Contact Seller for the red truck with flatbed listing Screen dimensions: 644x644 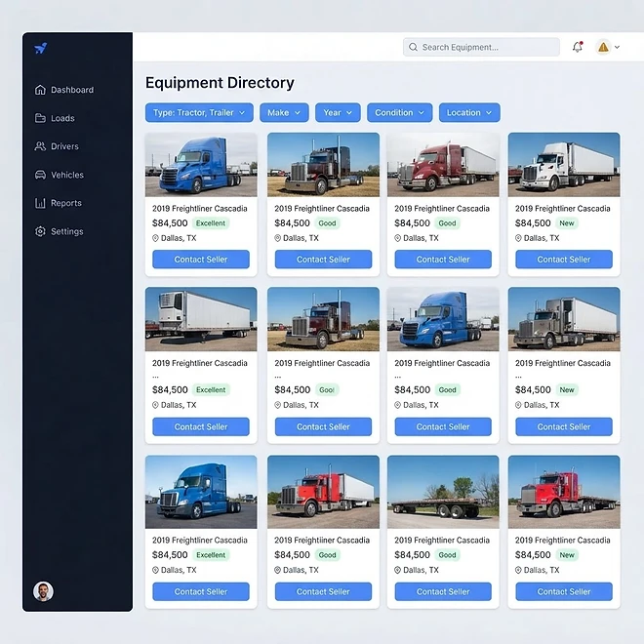(x=564, y=591)
